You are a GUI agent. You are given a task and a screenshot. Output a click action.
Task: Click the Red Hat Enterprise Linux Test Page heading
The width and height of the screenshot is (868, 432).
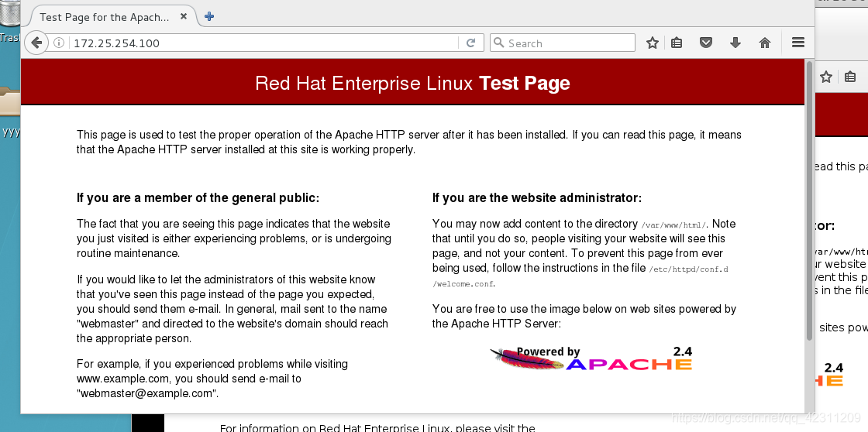(x=412, y=83)
